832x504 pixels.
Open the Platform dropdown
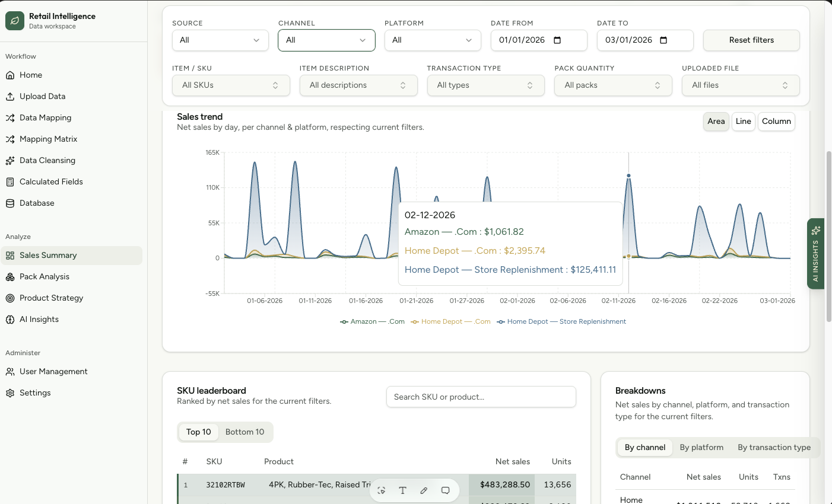(433, 40)
